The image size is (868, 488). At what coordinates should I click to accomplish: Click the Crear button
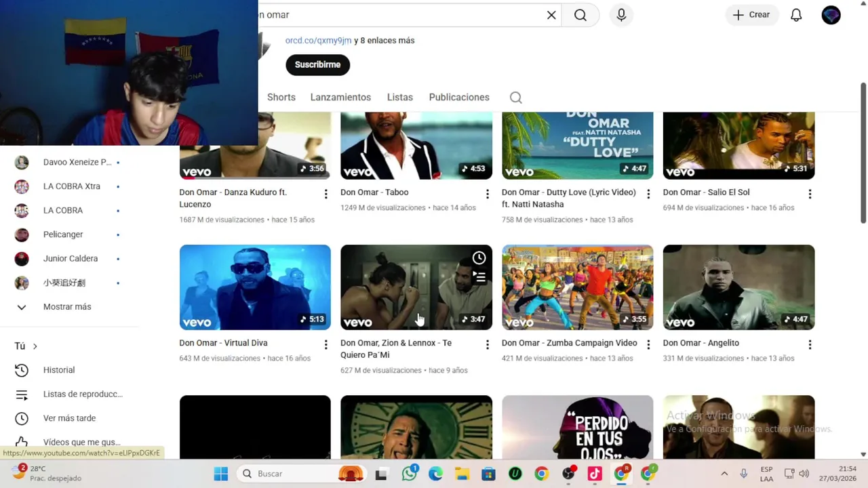(x=752, y=15)
